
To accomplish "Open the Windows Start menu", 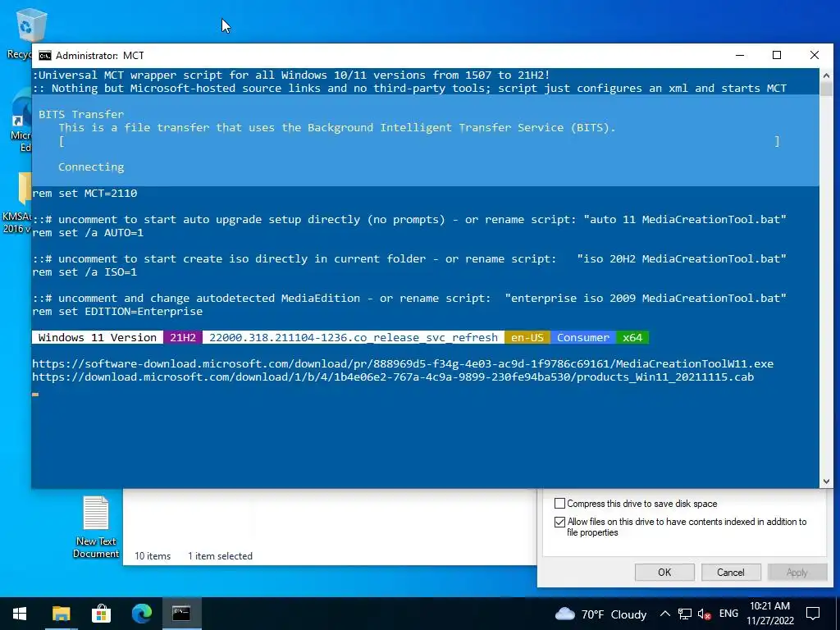I will click(20, 614).
